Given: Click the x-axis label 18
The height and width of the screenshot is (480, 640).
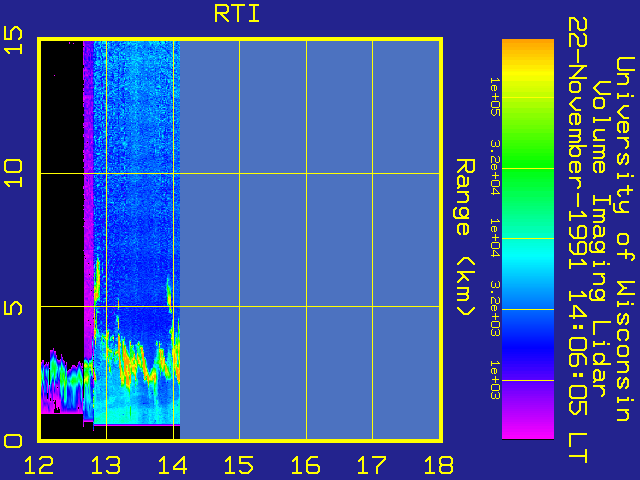Looking at the screenshot, I should coord(439,465).
